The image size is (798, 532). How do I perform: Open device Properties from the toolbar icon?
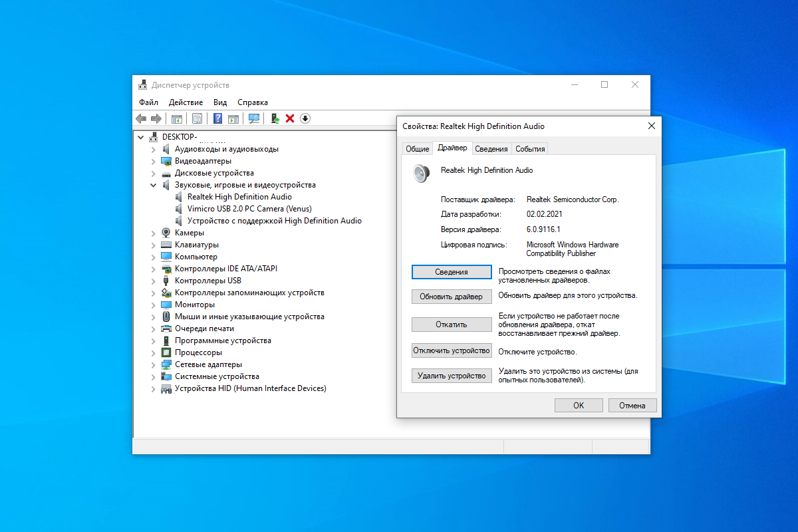tap(197, 118)
